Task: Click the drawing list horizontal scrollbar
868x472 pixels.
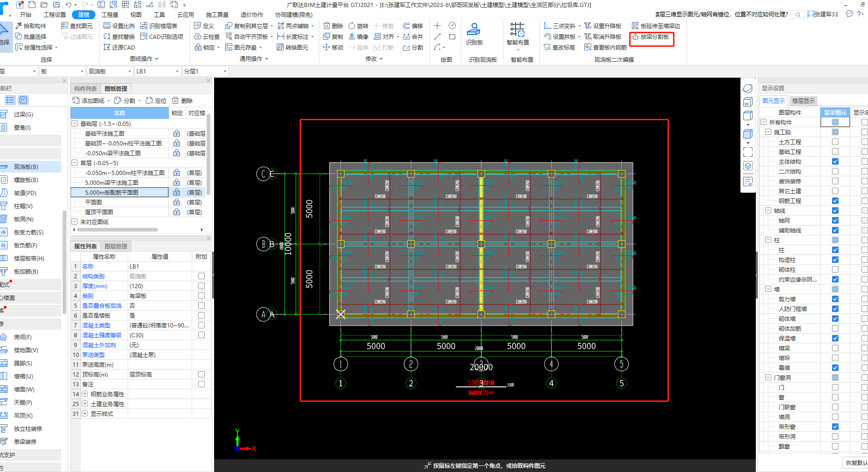Action: 118,230
